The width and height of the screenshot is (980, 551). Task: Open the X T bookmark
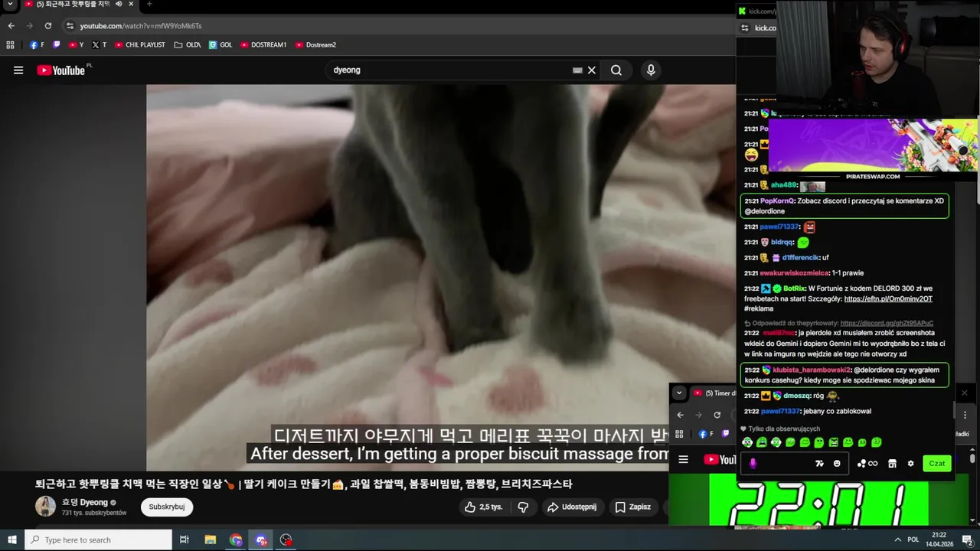click(x=100, y=45)
